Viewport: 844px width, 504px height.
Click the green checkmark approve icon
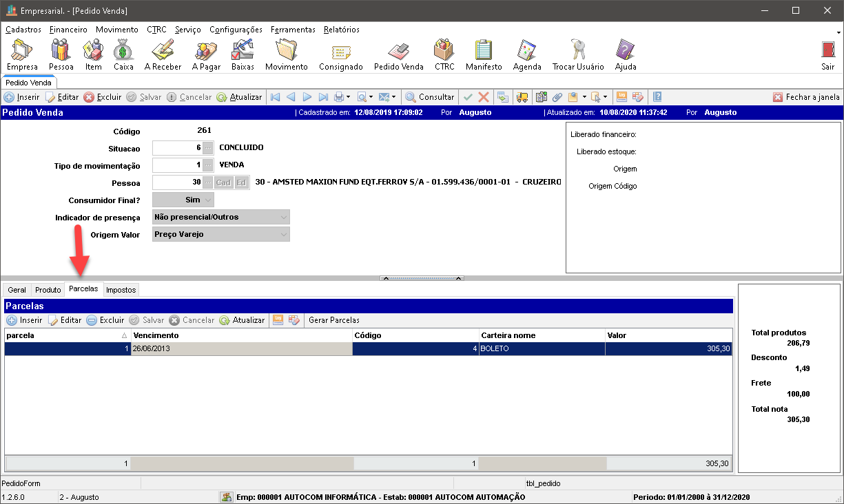(468, 97)
